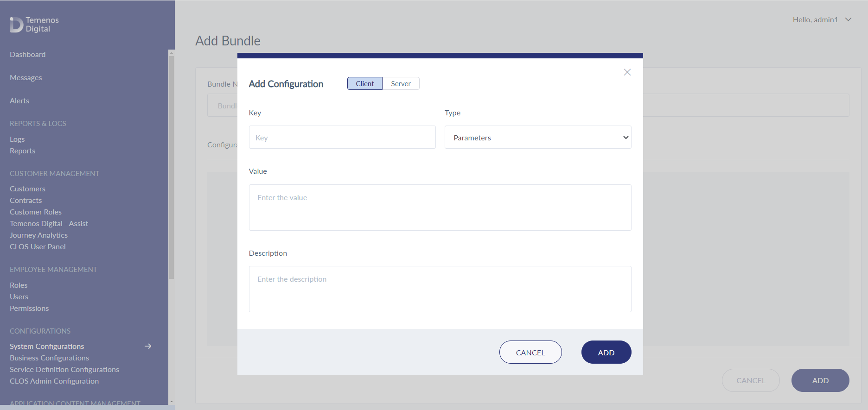The height and width of the screenshot is (410, 868).
Task: Focus the Description text area
Action: tap(440, 289)
